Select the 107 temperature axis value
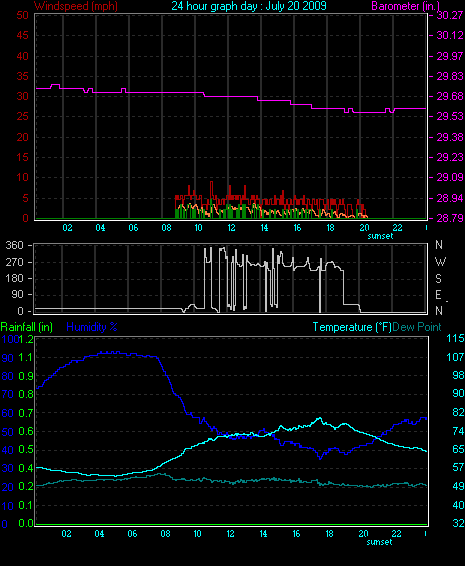This screenshot has height=566, width=465. tap(455, 357)
